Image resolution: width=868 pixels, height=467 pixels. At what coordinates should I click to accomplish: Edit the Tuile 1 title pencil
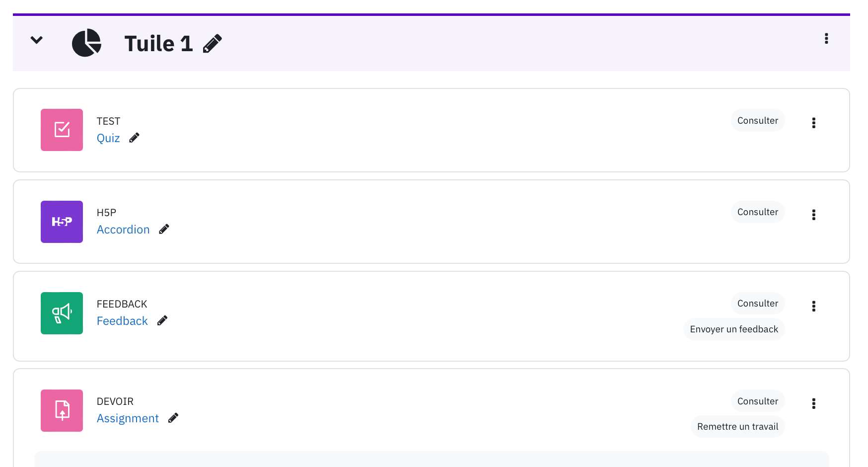[213, 44]
